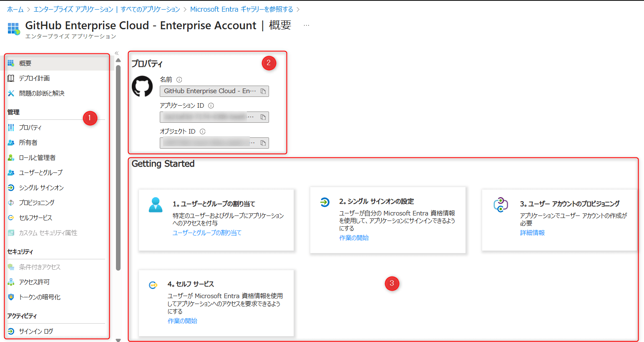This screenshot has width=644, height=342.
Task: Collapse the sidebar with double chevron
Action: 117,53
